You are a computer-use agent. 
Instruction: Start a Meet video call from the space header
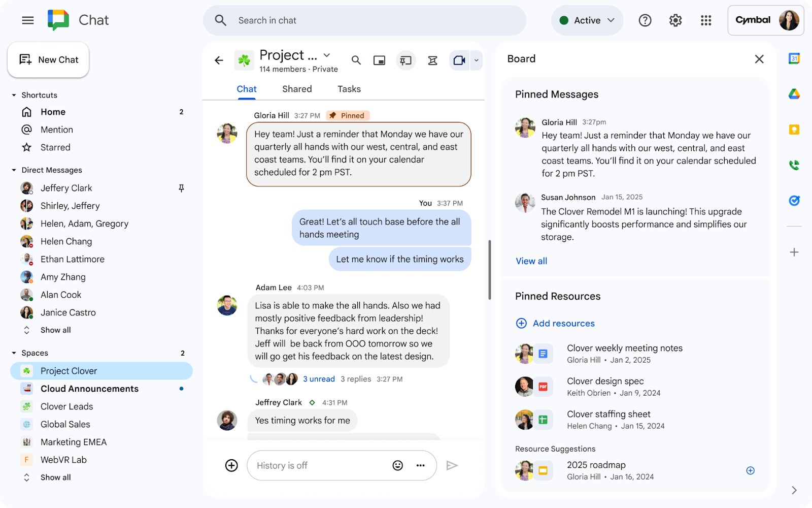click(459, 60)
